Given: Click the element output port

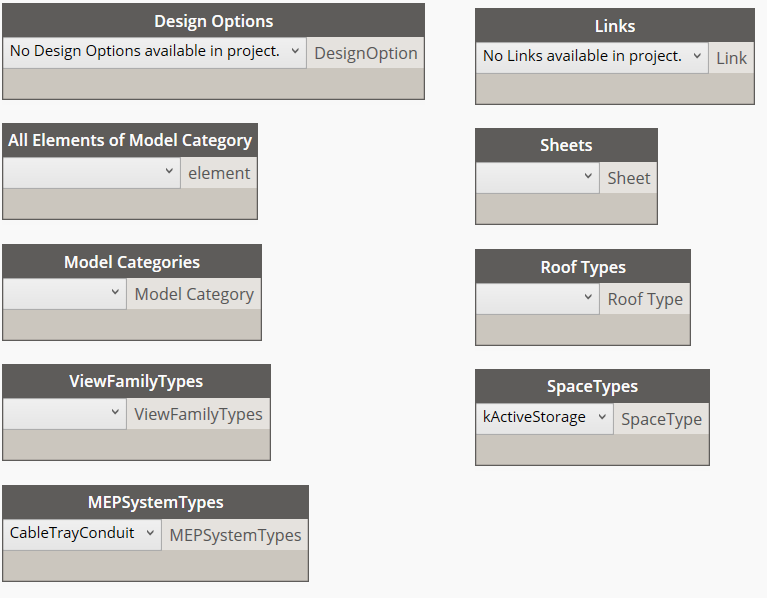Looking at the screenshot, I should [x=219, y=173].
